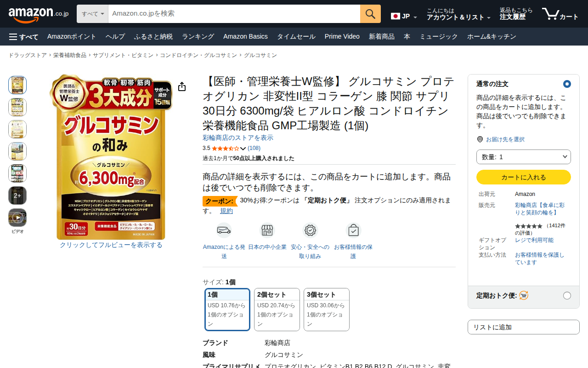Click お客様情報を保護しています payment link
The width and height of the screenshot is (588, 368).
click(540, 259)
